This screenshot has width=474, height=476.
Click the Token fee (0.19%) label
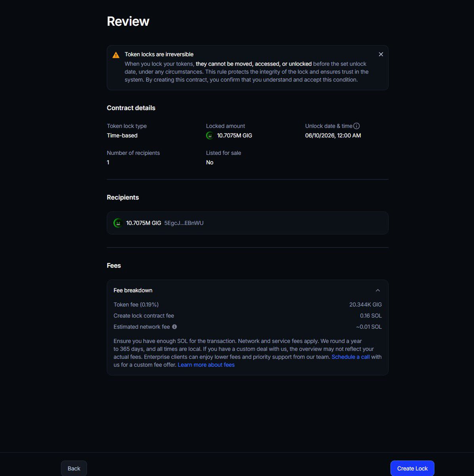(136, 305)
